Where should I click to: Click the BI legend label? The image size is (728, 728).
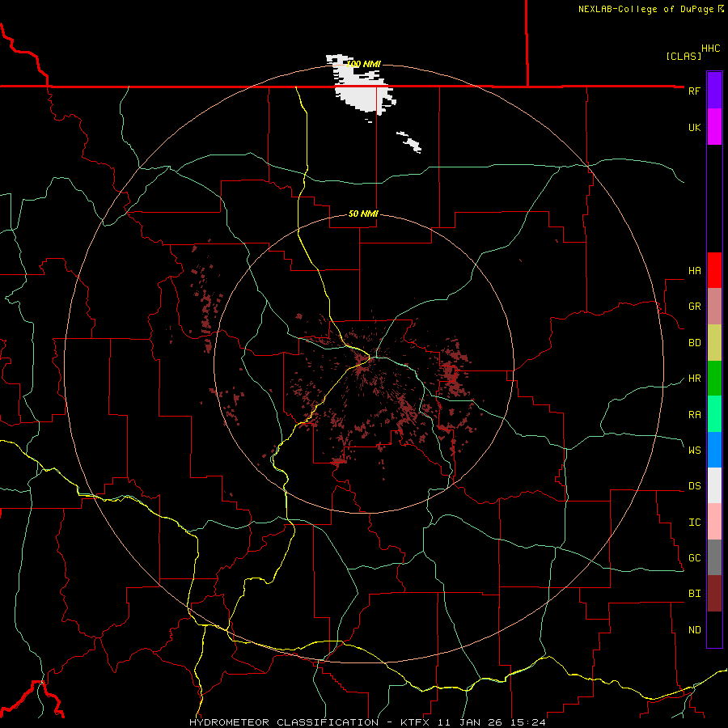[x=694, y=594]
